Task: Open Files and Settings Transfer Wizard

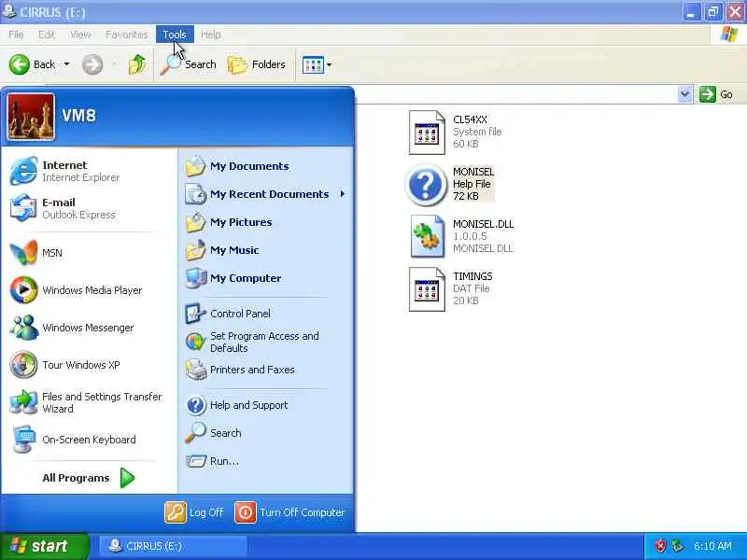Action: tap(88, 402)
